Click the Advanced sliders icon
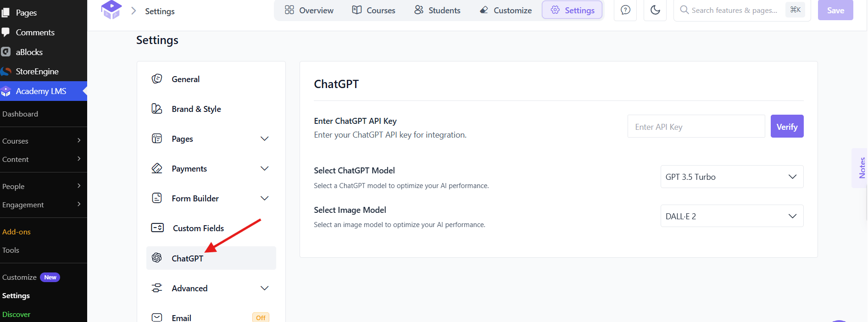 pos(157,288)
